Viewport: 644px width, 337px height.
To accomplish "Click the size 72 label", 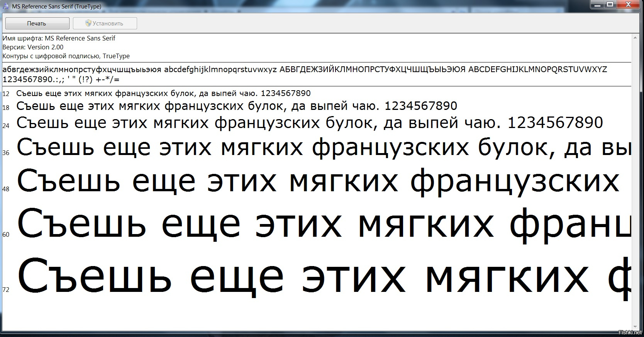I will coord(6,290).
